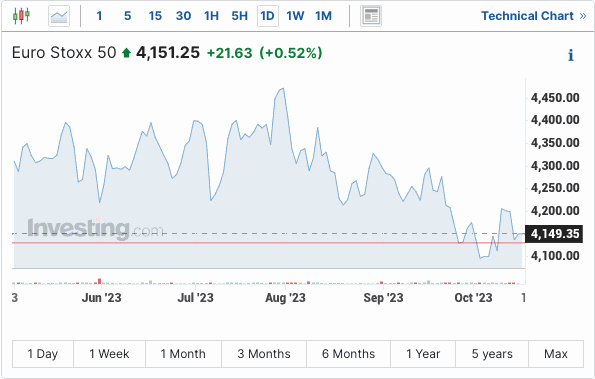The height and width of the screenshot is (379, 595).
Task: Click the 4,149.35 current price label
Action: pos(554,234)
